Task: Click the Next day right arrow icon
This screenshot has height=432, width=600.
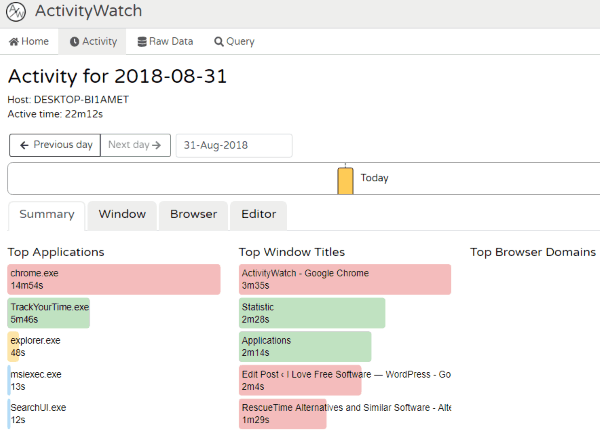Action: pos(156,145)
